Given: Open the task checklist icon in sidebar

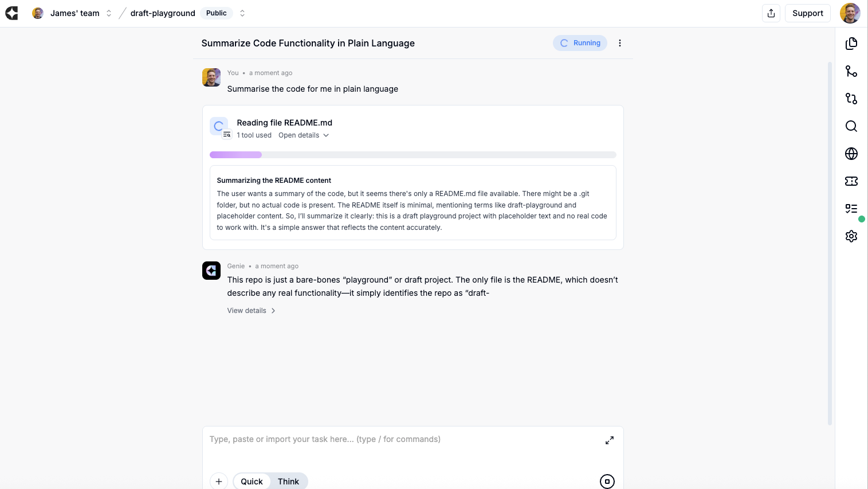Looking at the screenshot, I should tap(851, 209).
